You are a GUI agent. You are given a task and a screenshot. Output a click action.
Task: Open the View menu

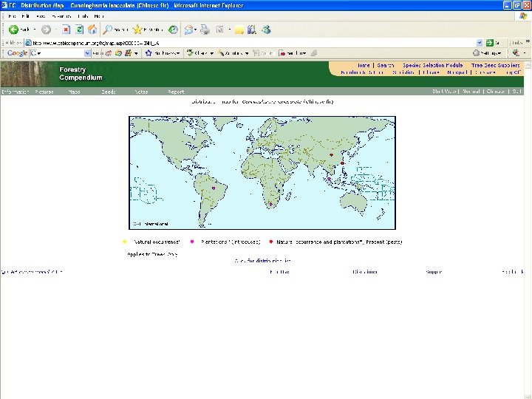pyautogui.click(x=41, y=16)
